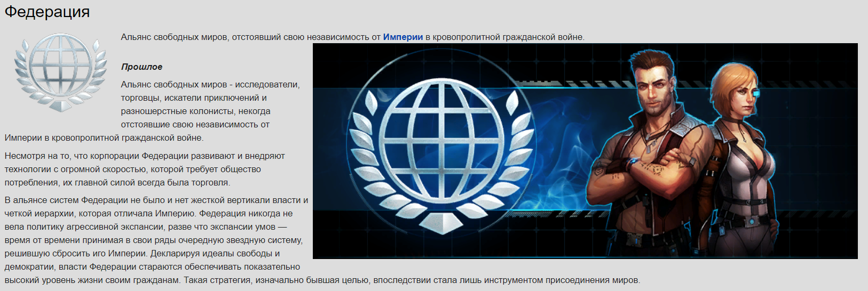Click the diamond gem below banner wreath
The image size is (868, 291).
(x=441, y=222)
